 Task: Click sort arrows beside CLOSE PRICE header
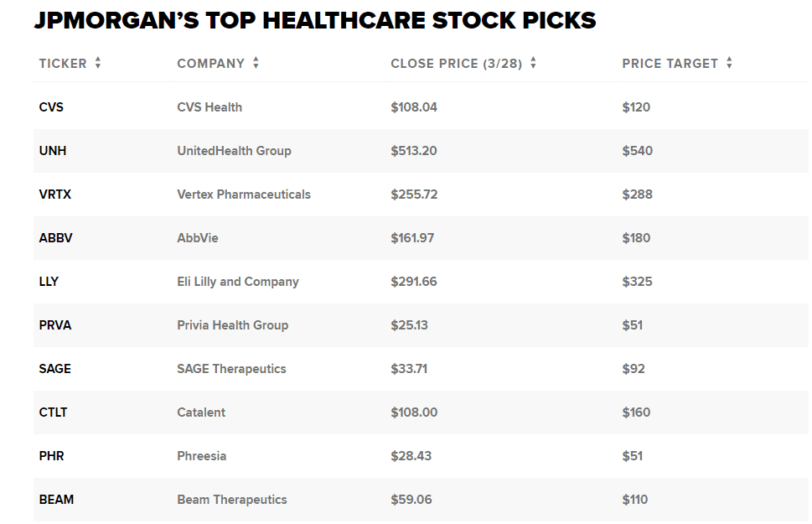coord(534,64)
